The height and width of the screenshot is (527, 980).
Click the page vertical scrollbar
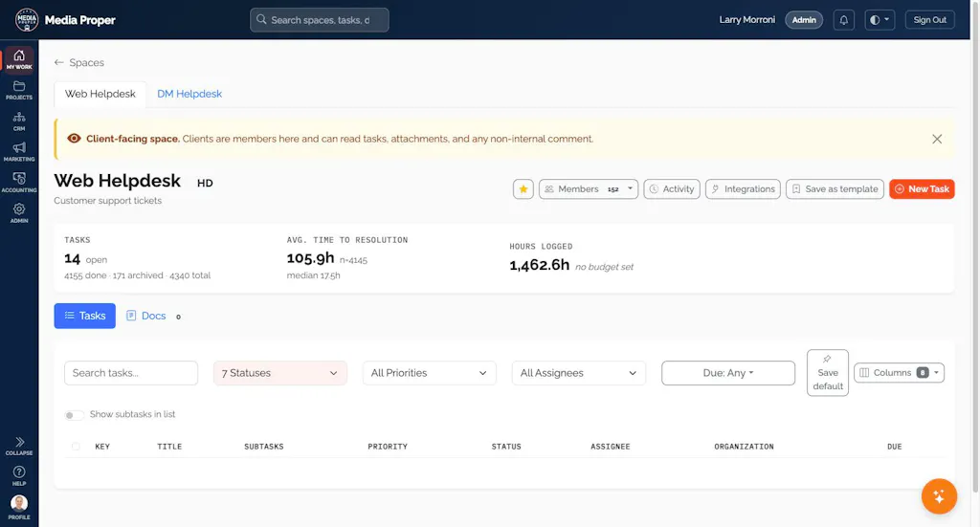point(974,250)
